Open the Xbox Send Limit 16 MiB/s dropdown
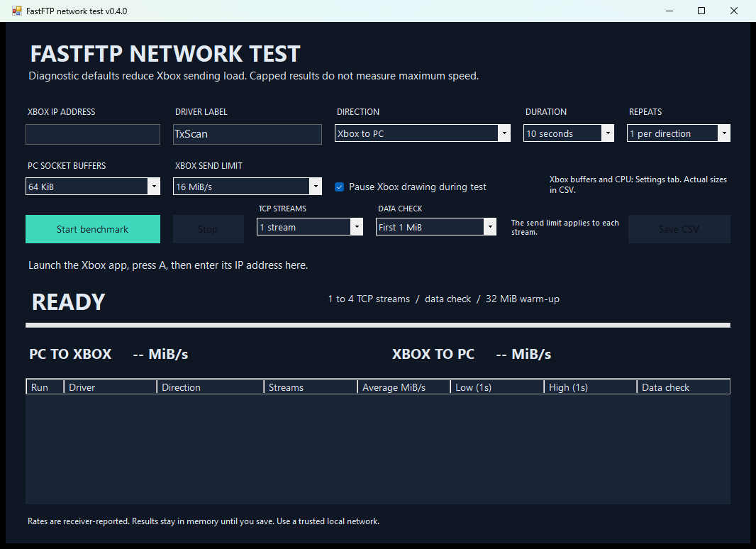Screen dimensions: 756x549 click(248, 187)
